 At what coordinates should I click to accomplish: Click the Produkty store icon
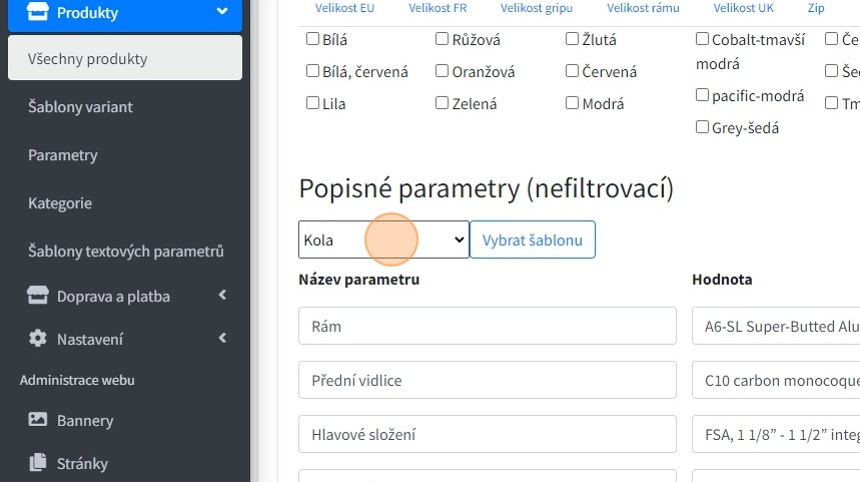pos(38,13)
